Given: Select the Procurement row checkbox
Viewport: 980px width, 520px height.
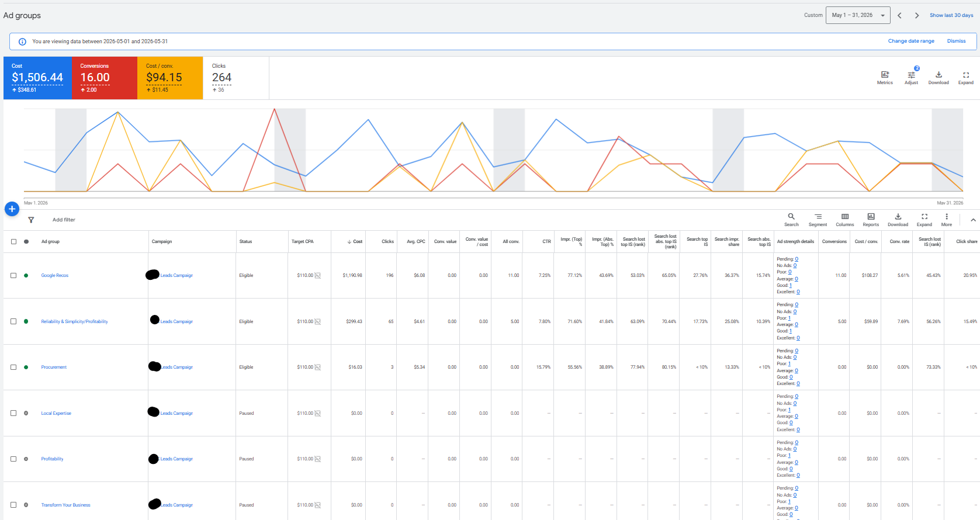Looking at the screenshot, I should click(x=13, y=368).
